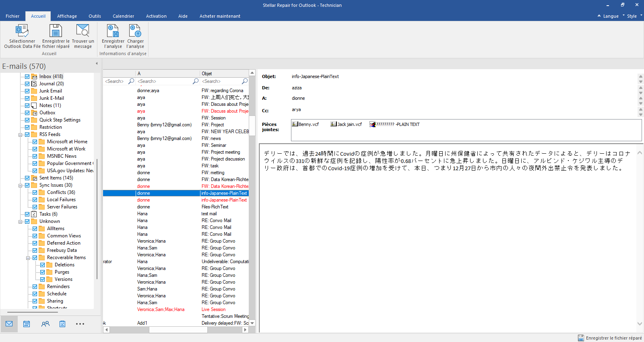Image resolution: width=644 pixels, height=342 pixels.
Task: Collapse the E-mails pane arrow
Action: pos(97,64)
